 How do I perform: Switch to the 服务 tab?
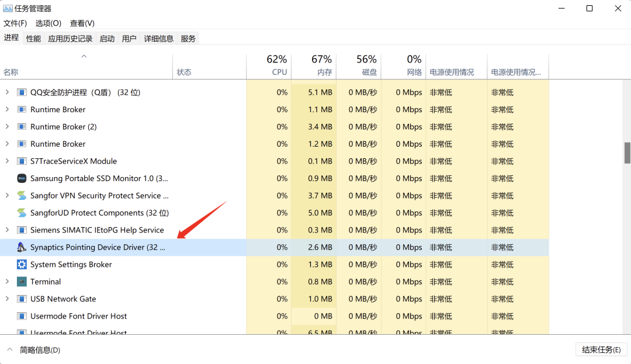click(188, 39)
